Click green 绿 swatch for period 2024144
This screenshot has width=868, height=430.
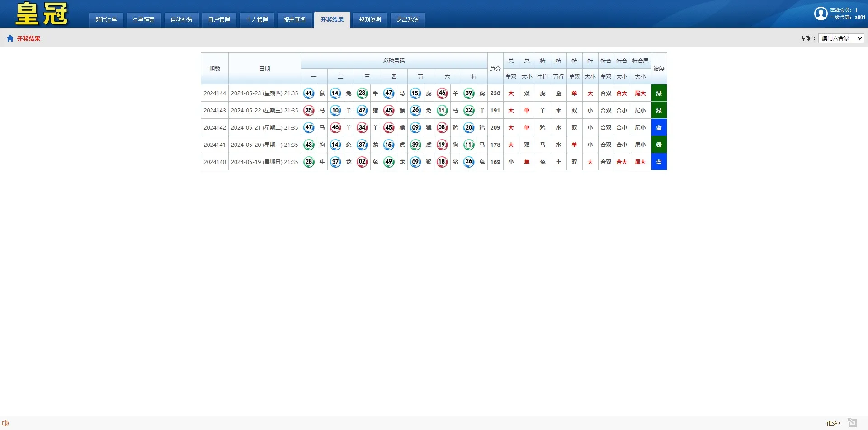(x=659, y=93)
